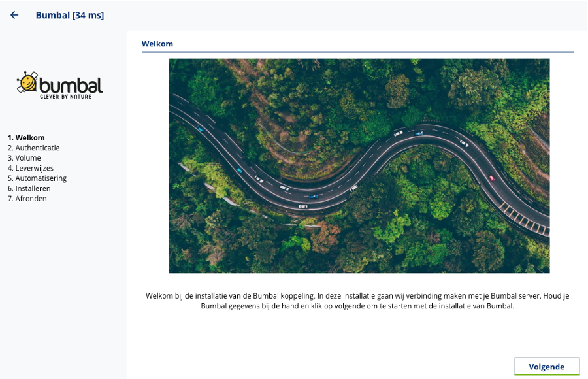The height and width of the screenshot is (379, 588).
Task: Click the Welkom section heading
Action: (x=157, y=44)
